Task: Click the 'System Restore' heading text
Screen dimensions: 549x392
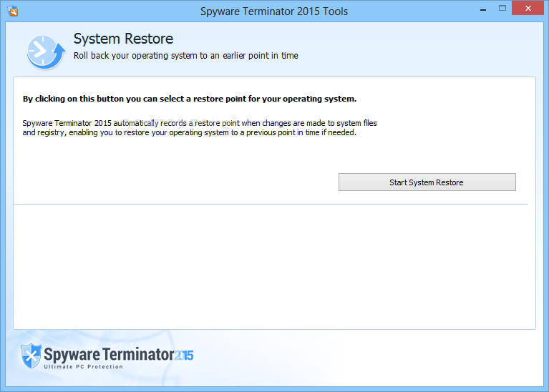Action: pyautogui.click(x=123, y=39)
